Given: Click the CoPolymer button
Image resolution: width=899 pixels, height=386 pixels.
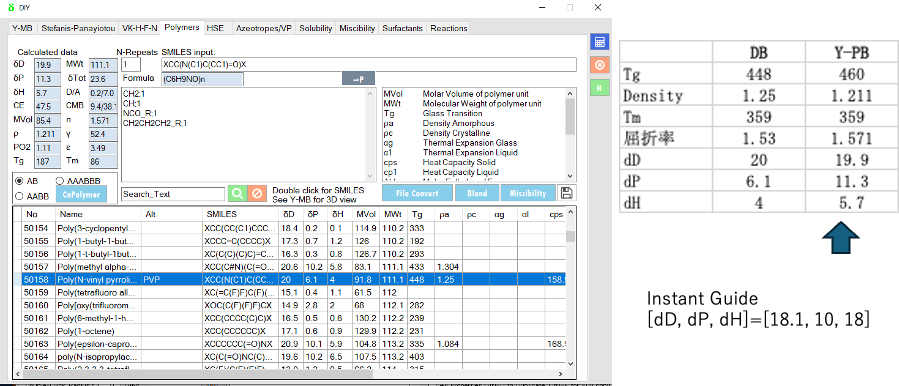Looking at the screenshot, I should click(x=81, y=194).
